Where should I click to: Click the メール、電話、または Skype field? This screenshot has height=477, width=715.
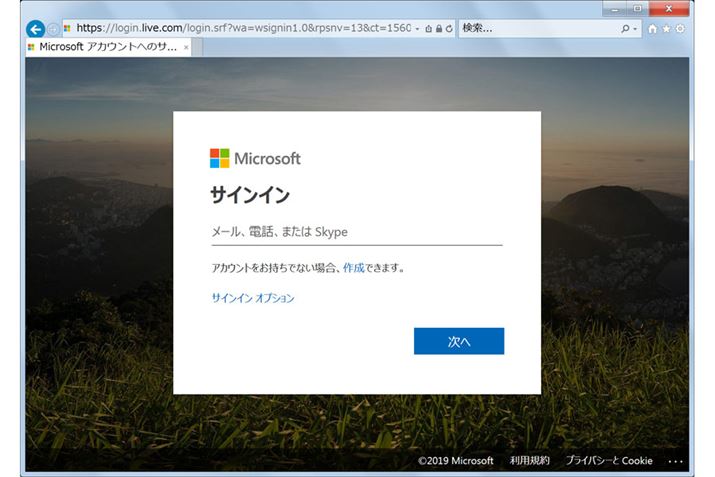[x=357, y=232]
